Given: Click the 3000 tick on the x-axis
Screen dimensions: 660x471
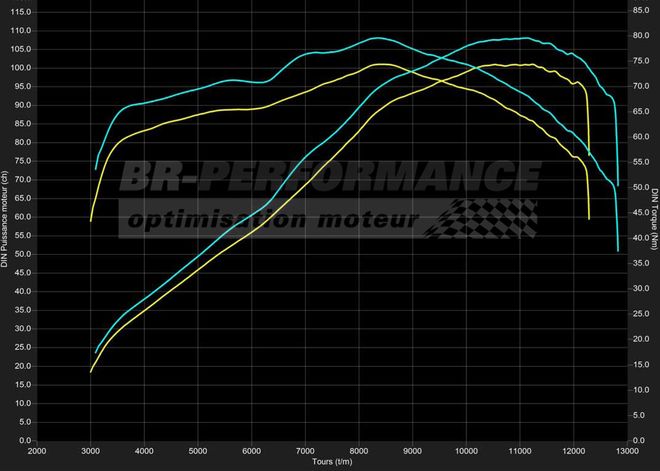Looking at the screenshot, I should coord(91,451).
